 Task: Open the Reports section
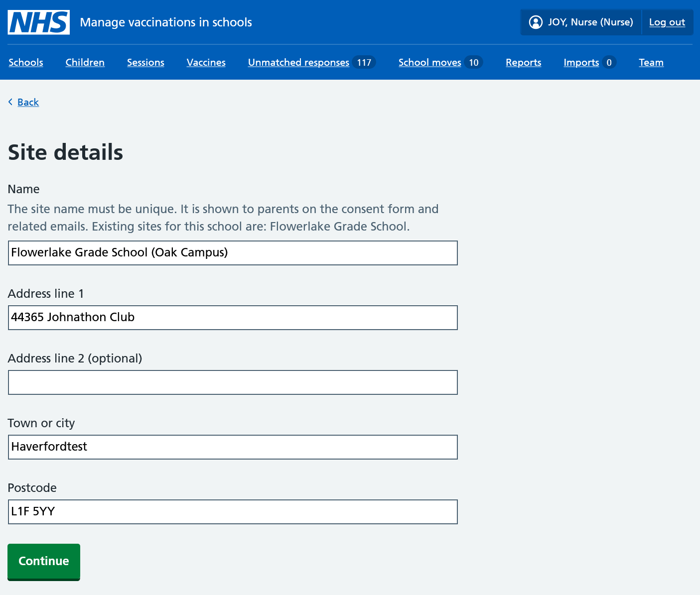pyautogui.click(x=523, y=62)
